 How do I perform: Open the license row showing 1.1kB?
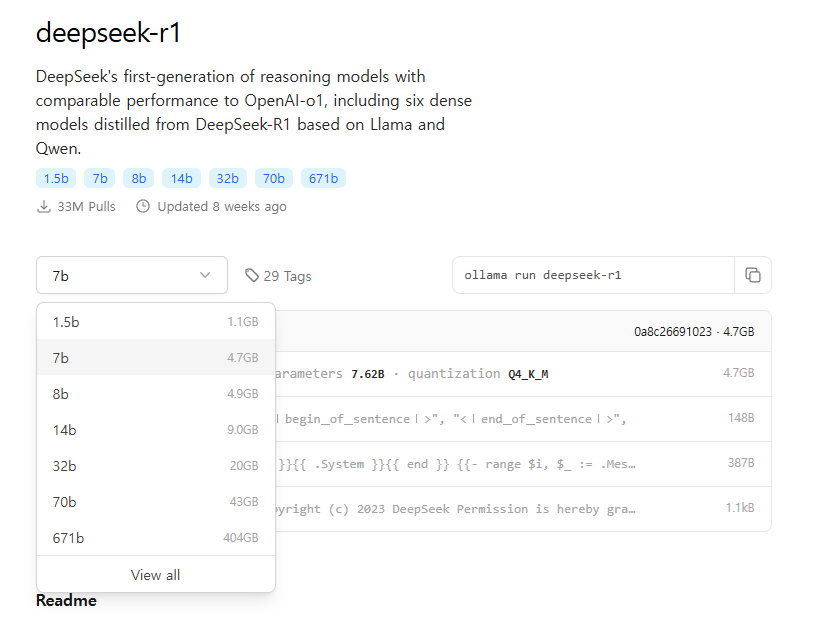[x=520, y=509]
